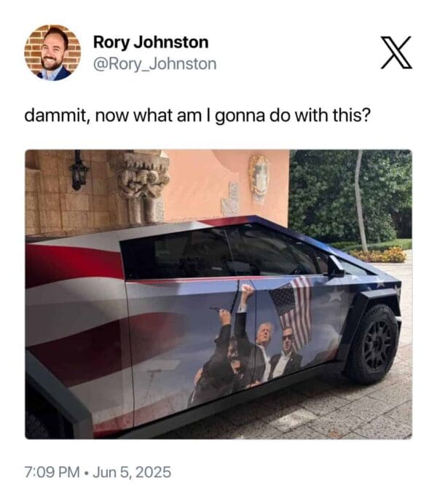This screenshot has height=504, width=437.
Task: Click the 7:09 PM timestamp
Action: [52, 472]
